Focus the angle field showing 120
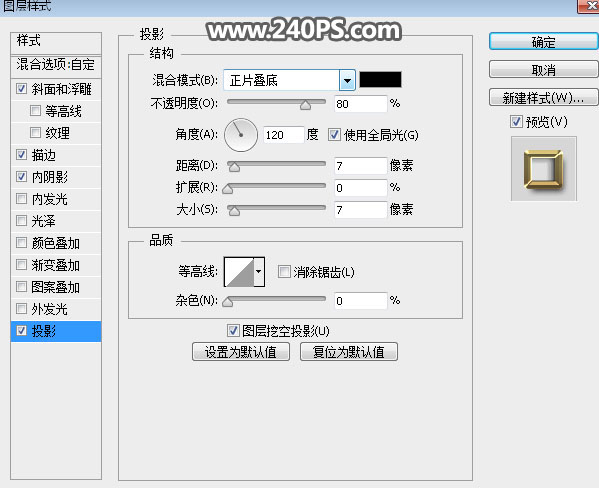599x488 pixels. (284, 135)
